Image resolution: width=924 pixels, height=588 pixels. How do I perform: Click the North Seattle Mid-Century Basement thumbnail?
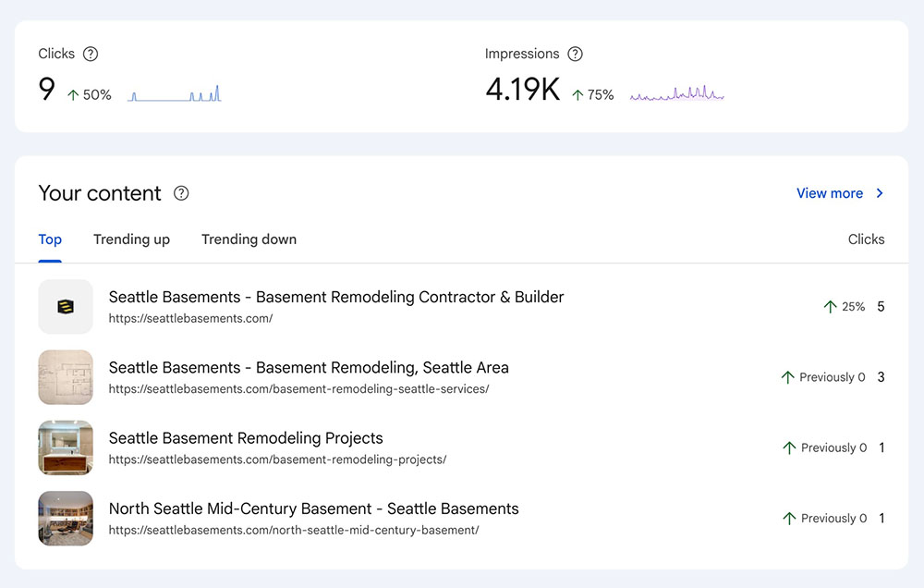(66, 519)
